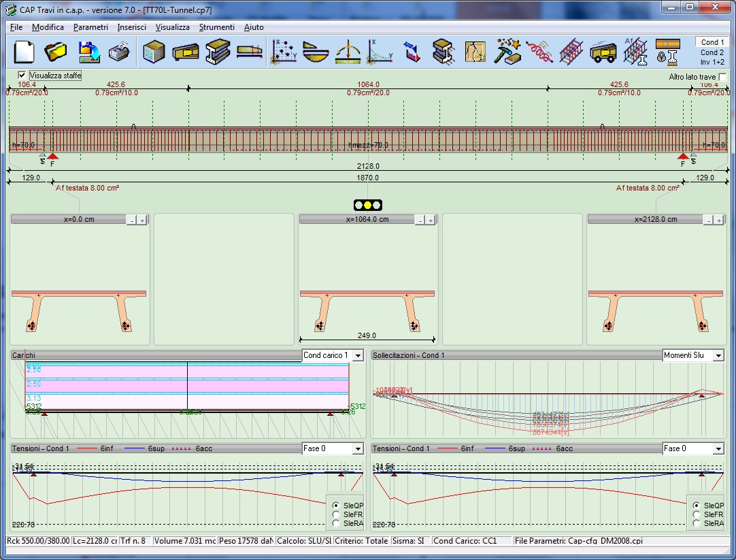Expand Fase 0 dropdown below Carichi panel

[x=358, y=449]
